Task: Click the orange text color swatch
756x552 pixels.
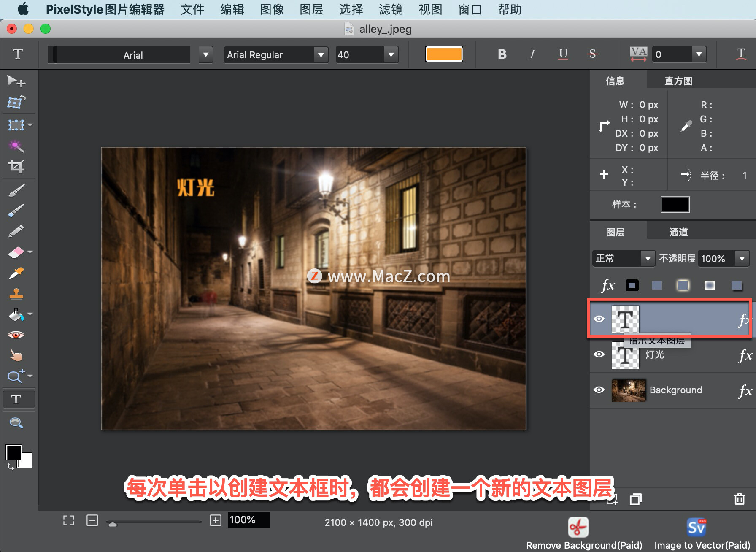Action: [x=444, y=54]
